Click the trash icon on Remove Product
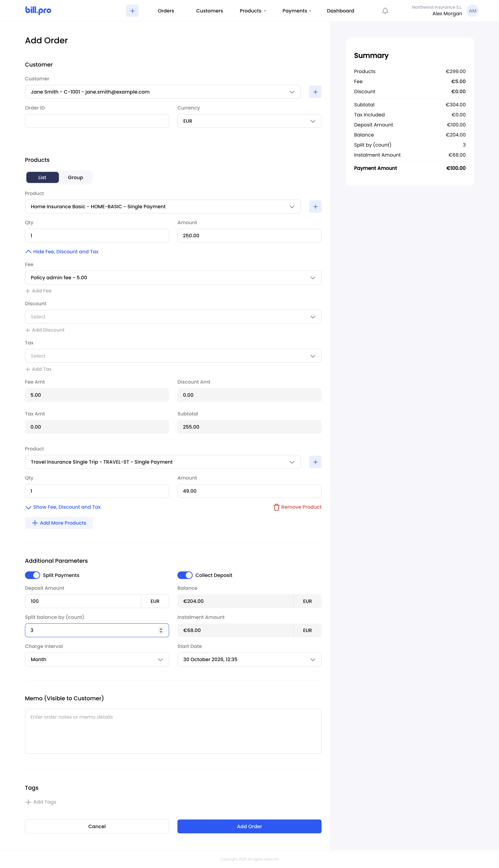Screen dimensions: 499x868 pyautogui.click(x=276, y=507)
